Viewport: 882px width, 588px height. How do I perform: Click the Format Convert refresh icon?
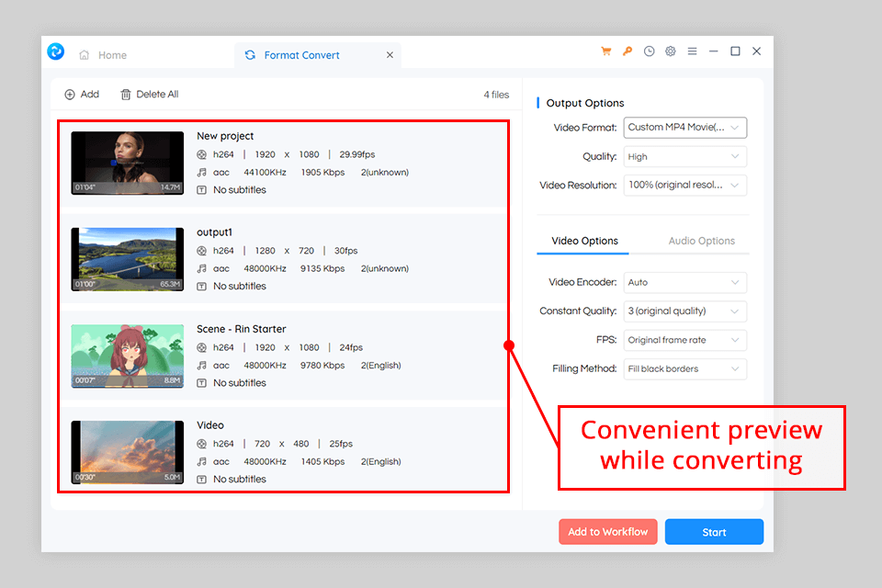(x=250, y=55)
